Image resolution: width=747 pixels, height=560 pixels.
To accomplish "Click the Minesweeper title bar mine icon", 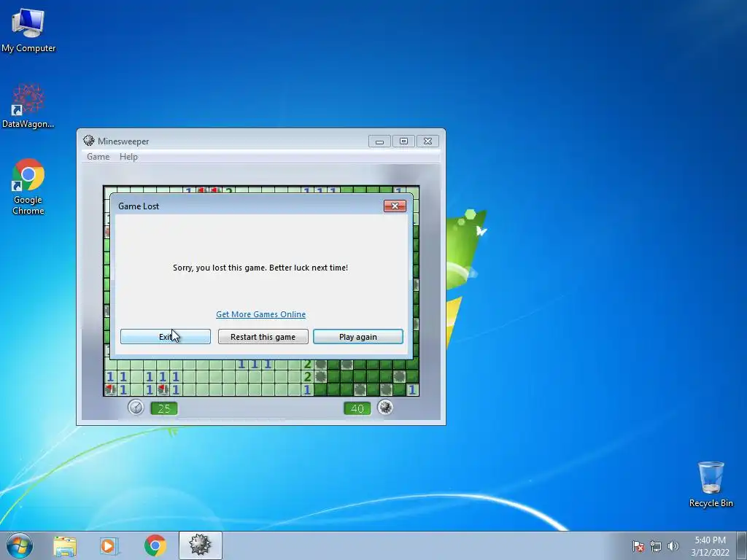I will (88, 141).
